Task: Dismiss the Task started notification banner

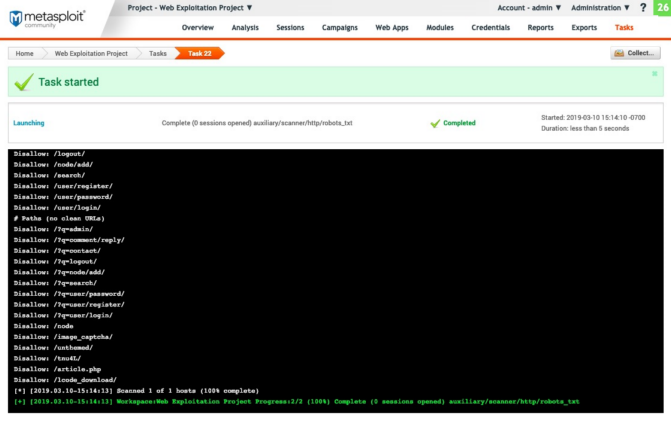Action: click(655, 73)
